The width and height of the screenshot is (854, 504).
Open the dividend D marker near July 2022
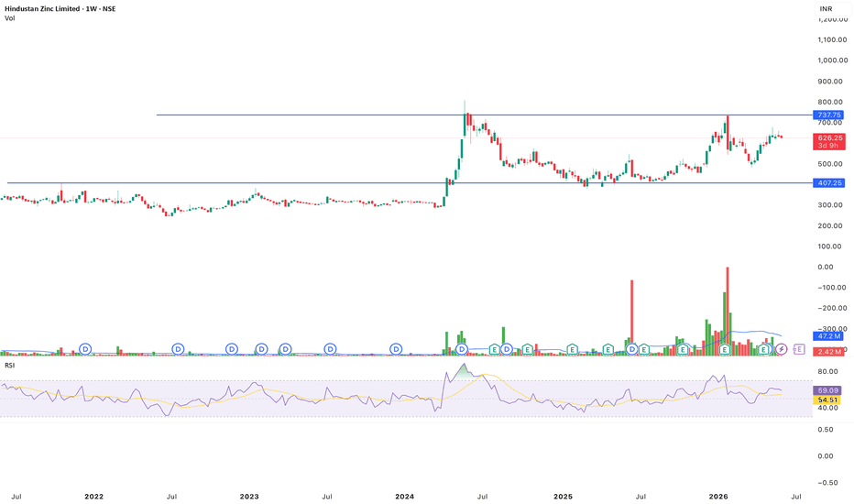click(x=178, y=349)
